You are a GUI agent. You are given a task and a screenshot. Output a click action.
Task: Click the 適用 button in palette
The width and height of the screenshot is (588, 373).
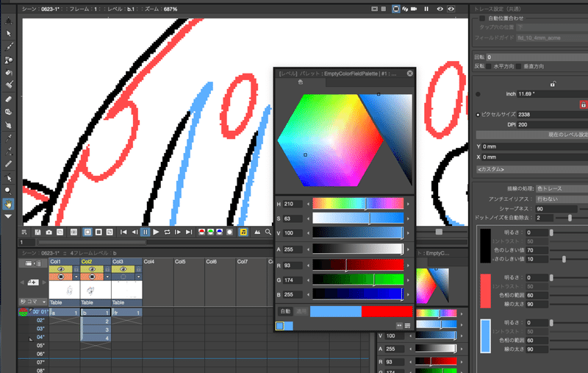(301, 311)
